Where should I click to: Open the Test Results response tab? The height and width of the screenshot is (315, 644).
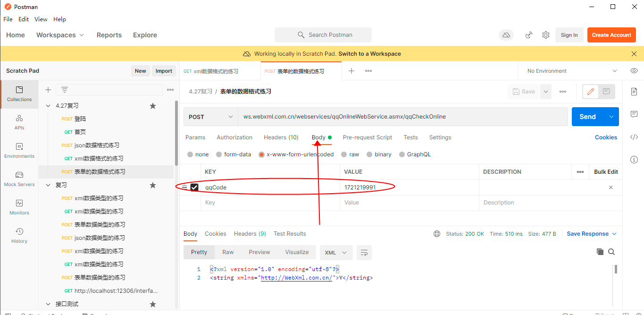(290, 234)
